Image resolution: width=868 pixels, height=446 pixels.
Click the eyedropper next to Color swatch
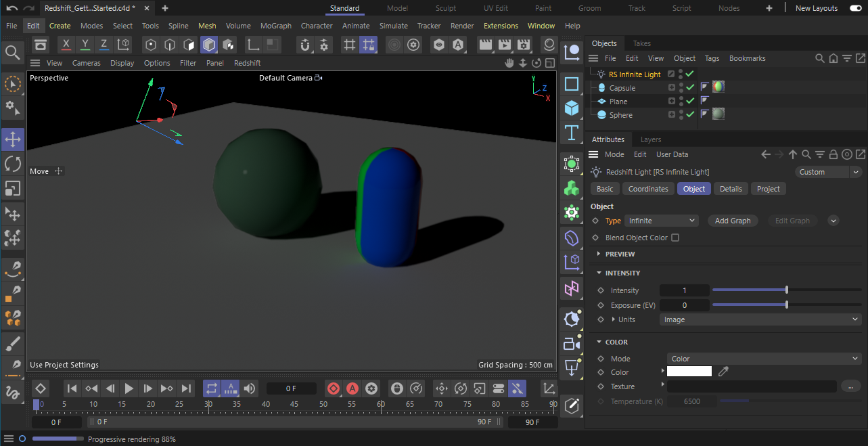(x=723, y=372)
